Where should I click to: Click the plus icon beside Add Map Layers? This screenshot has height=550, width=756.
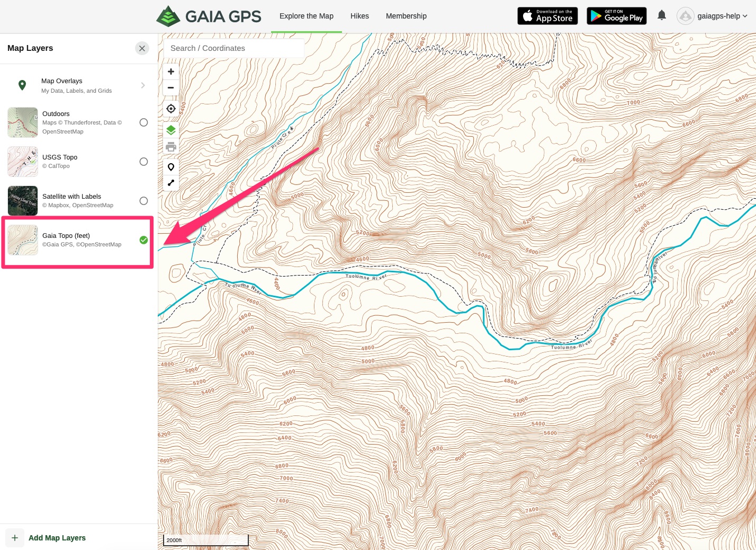[15, 538]
